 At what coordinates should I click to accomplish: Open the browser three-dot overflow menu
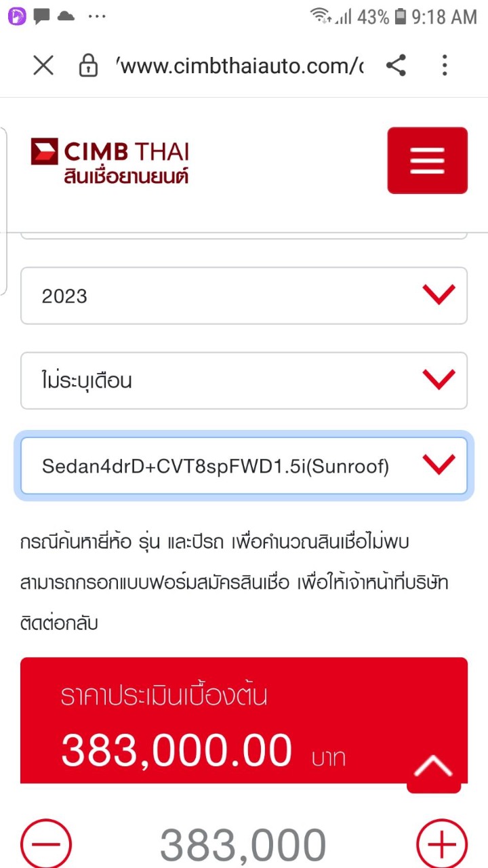pos(445,66)
